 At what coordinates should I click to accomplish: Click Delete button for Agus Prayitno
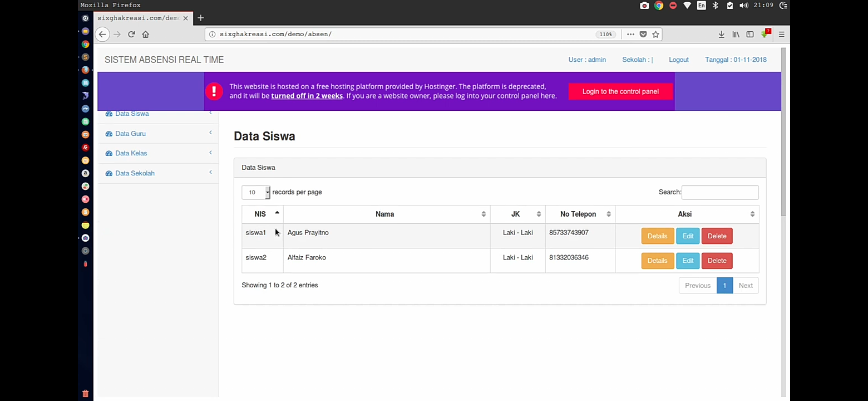click(x=717, y=236)
